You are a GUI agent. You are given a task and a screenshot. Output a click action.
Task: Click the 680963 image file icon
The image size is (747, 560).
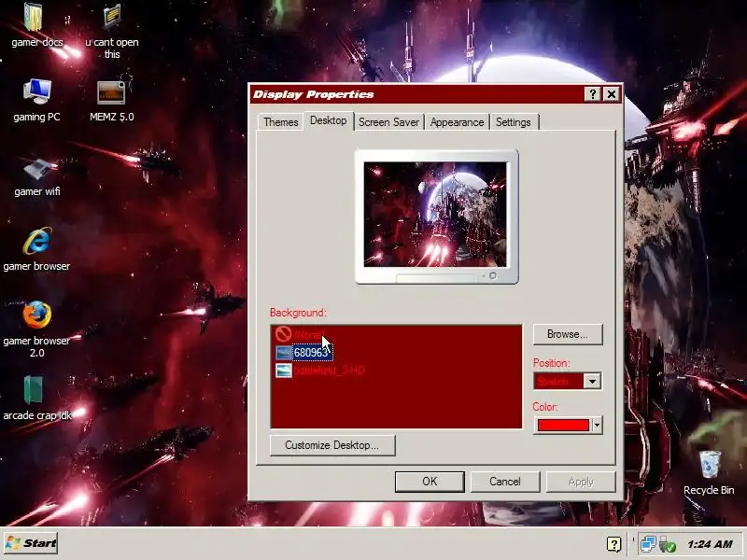284,353
